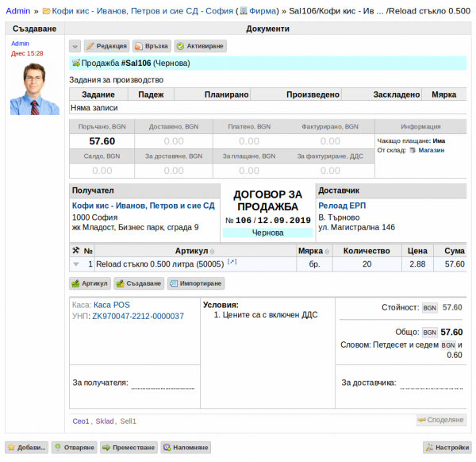
Task: Click the Sklad shared user link
Action: (x=105, y=422)
